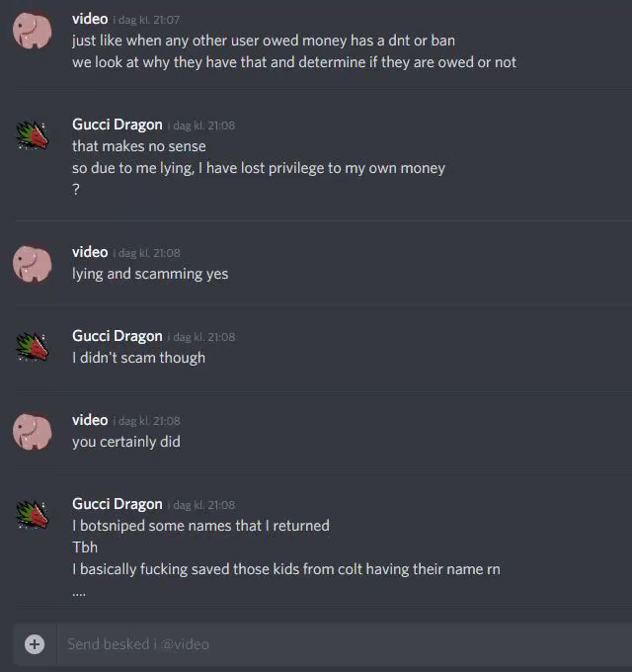Click Gucci Dragon's avatar on the 'botsniped' message

click(x=33, y=515)
